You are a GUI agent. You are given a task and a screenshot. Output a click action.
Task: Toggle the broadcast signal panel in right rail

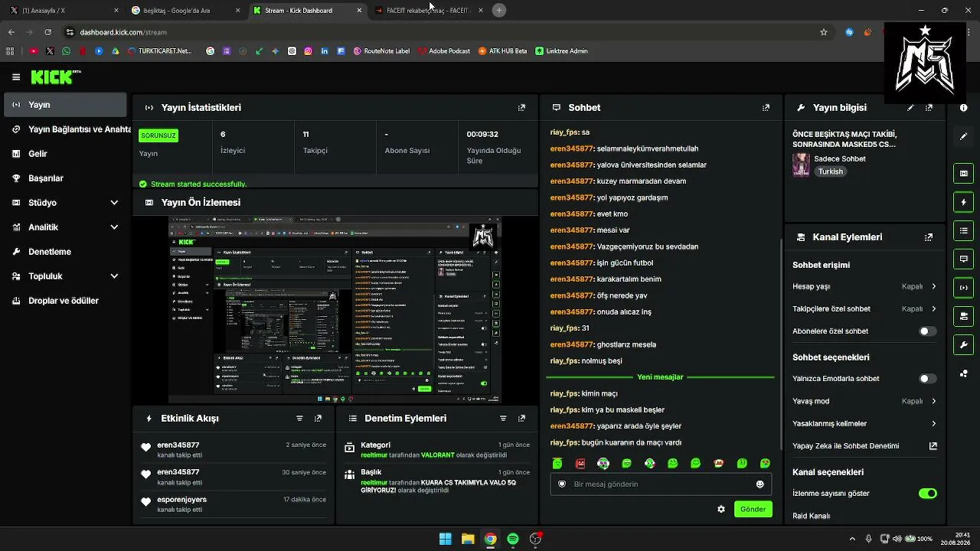coord(963,288)
